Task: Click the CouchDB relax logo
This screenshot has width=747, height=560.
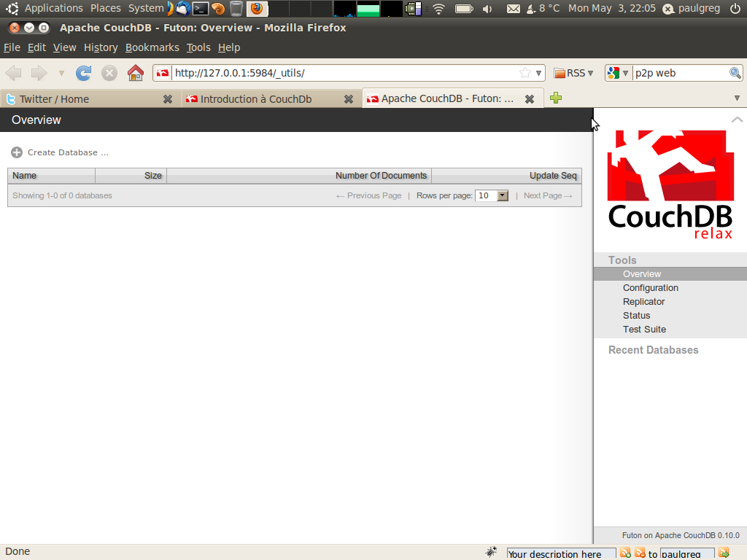Action: (670, 184)
